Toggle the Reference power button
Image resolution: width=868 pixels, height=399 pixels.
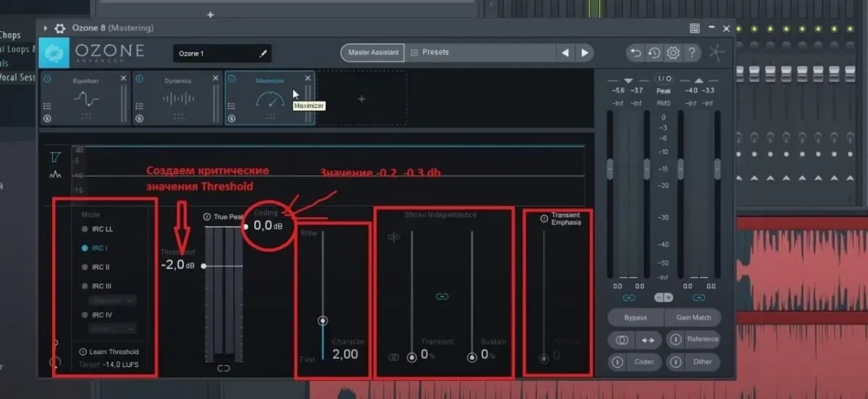click(x=675, y=340)
